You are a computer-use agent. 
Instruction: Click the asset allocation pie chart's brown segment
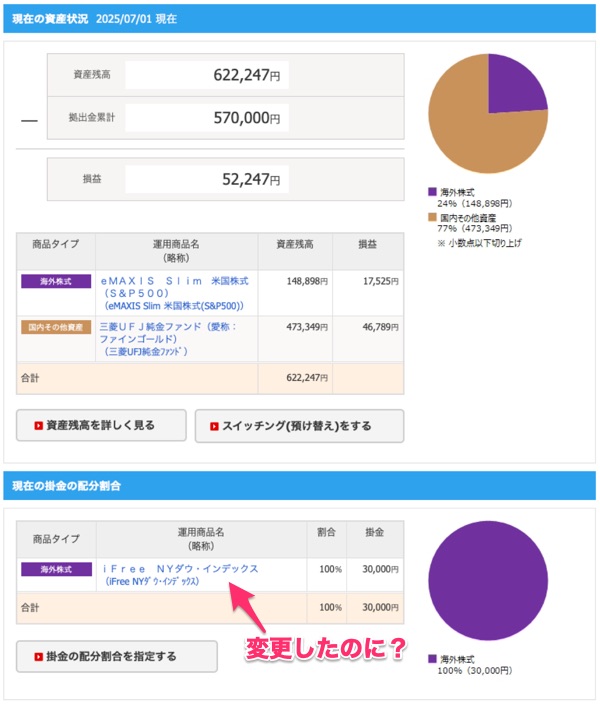468,135
